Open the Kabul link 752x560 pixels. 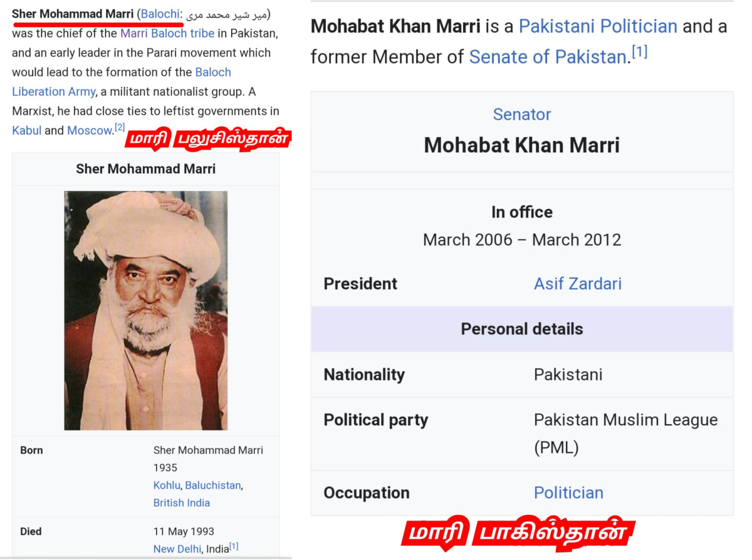[x=26, y=130]
